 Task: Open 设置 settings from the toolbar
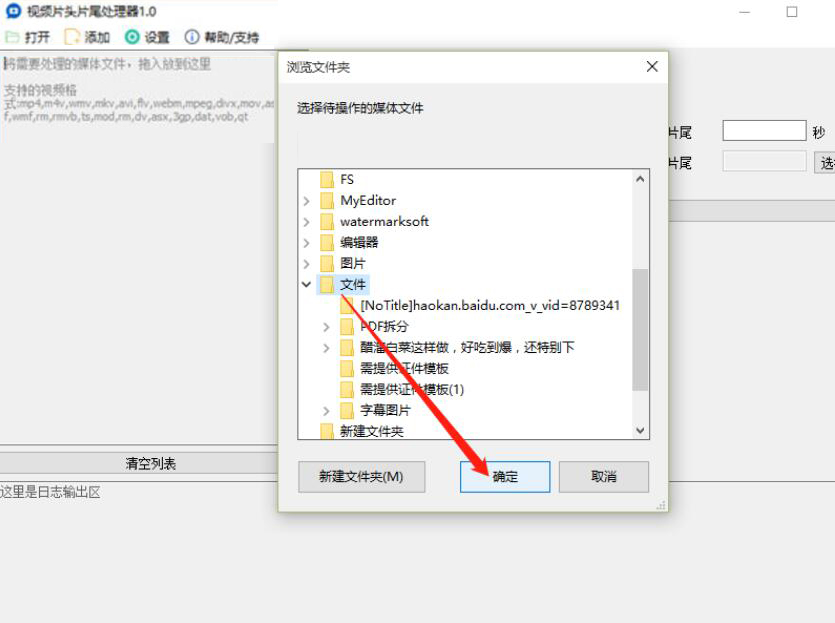tap(132, 37)
